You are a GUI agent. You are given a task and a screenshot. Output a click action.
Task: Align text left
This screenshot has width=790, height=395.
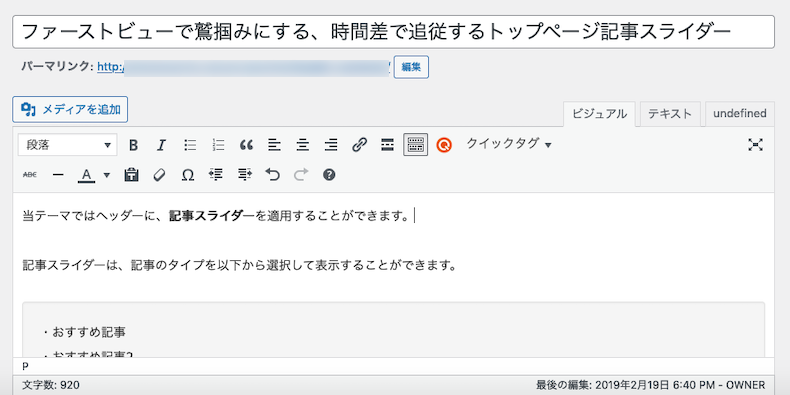pos(274,145)
